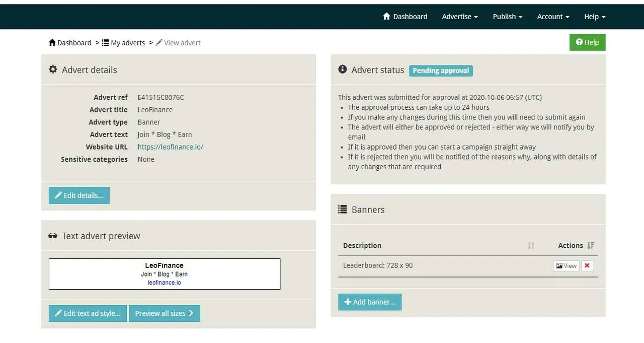Open the leofinance.io website URL link
This screenshot has width=644, height=343.
tap(171, 147)
